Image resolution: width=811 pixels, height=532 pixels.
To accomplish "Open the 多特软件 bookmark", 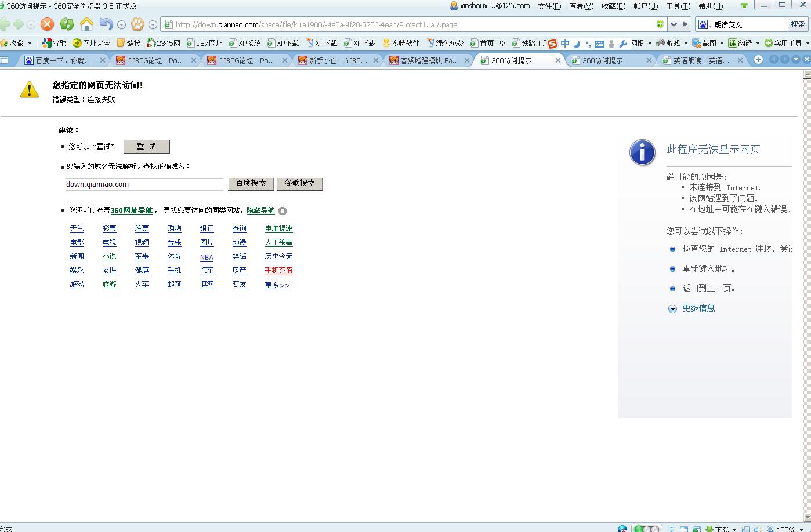I will (401, 43).
